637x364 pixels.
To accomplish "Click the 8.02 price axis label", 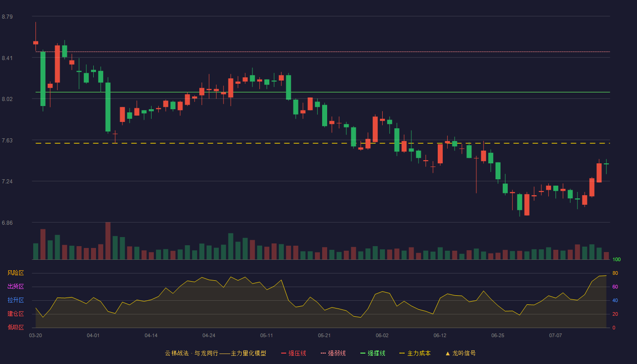I will 7,99.
